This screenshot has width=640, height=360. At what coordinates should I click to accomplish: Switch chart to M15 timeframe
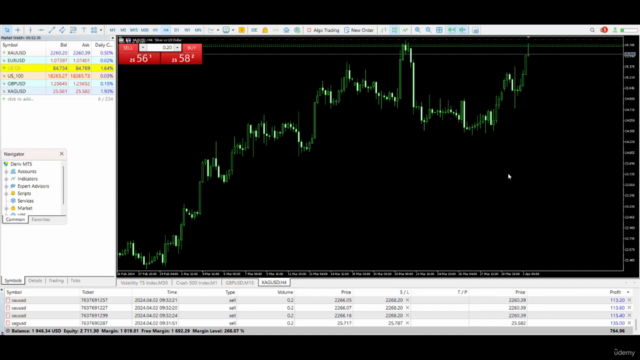(x=133, y=30)
